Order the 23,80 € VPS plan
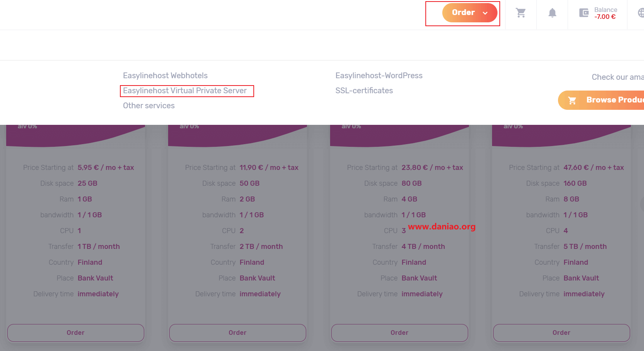644x351 pixels. (x=400, y=333)
